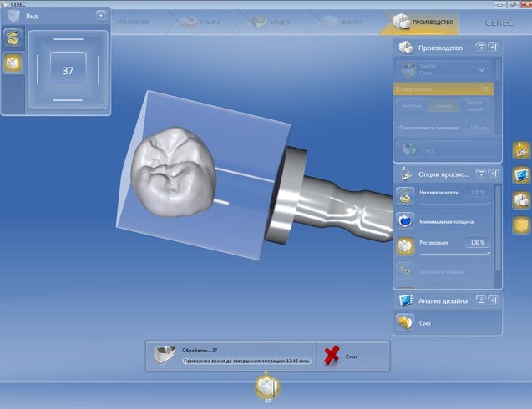The width and height of the screenshot is (532, 409).
Task: Click the top icon in right sidebar
Action: (520, 150)
